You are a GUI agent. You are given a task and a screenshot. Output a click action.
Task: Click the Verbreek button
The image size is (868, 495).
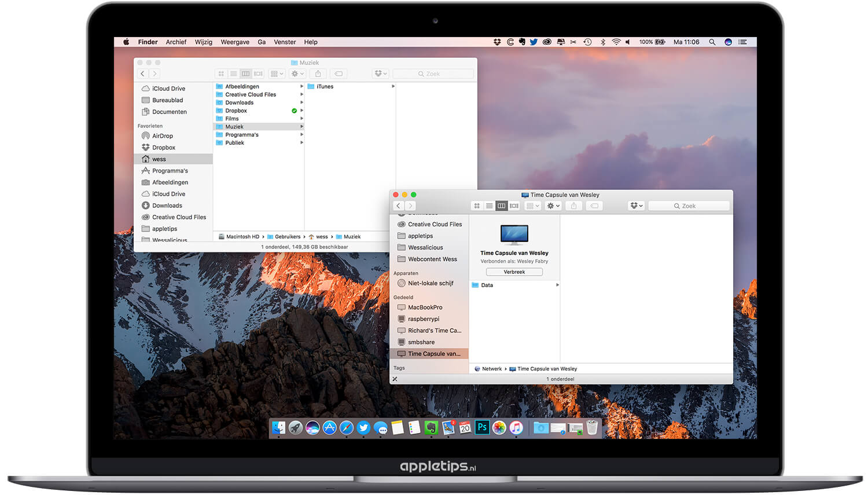514,272
